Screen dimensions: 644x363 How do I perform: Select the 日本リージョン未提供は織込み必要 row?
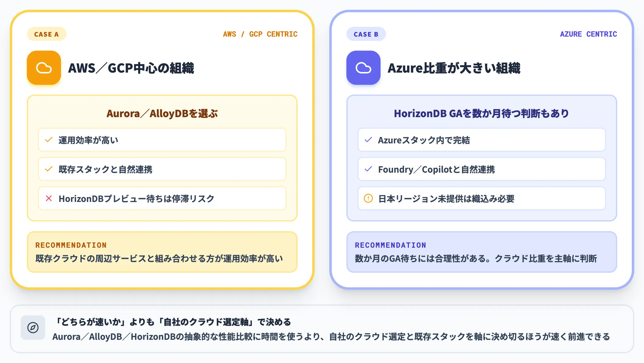coord(482,198)
